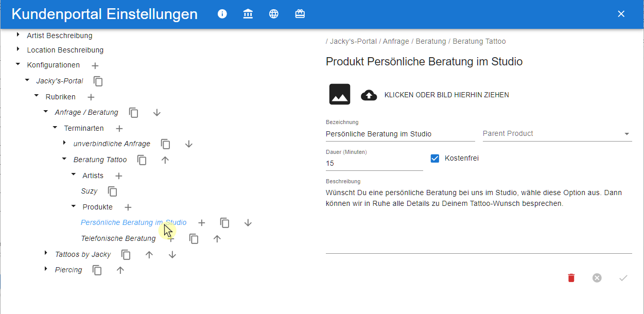This screenshot has height=314, width=644.
Task: Select Tattoos by Jacky tree item
Action: (x=83, y=254)
